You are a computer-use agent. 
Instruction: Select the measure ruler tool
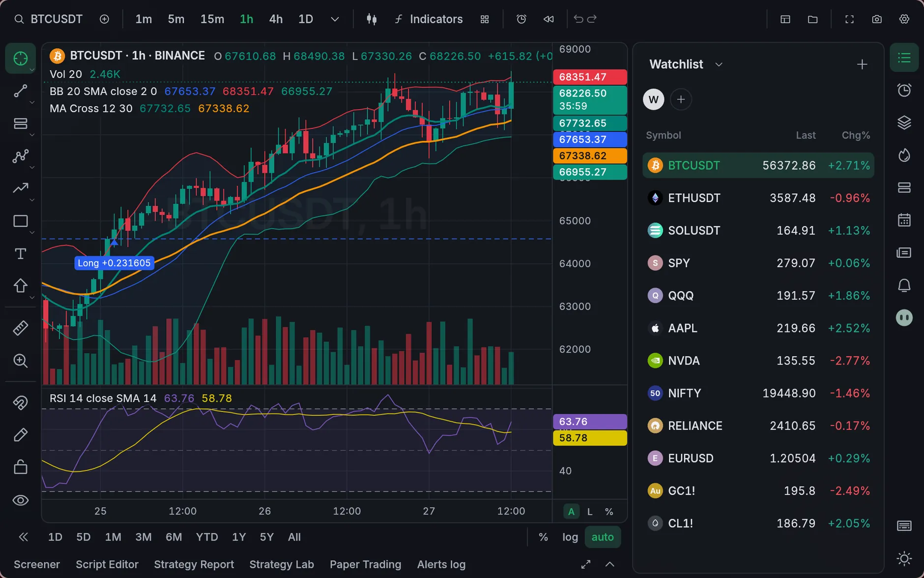pos(20,328)
